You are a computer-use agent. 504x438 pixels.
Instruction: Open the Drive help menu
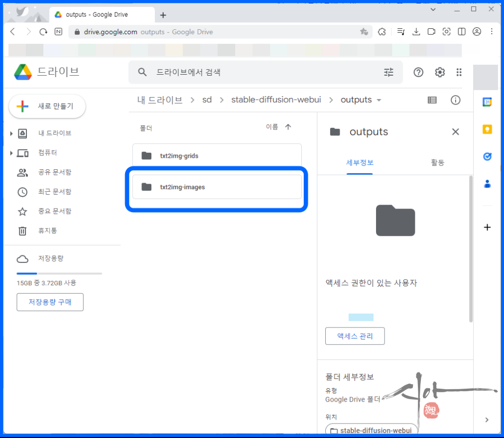tap(418, 72)
